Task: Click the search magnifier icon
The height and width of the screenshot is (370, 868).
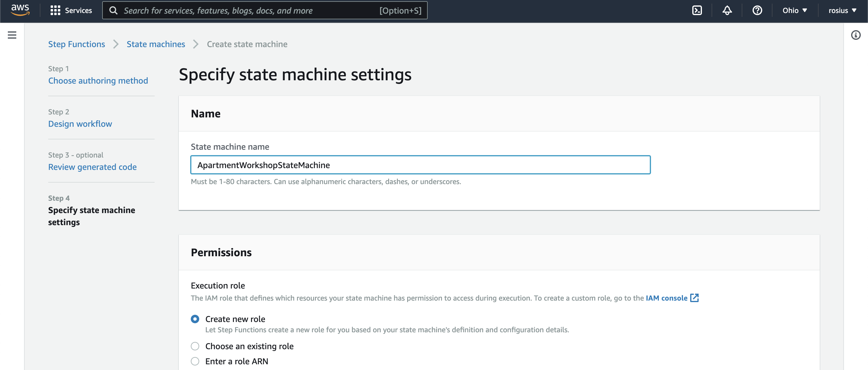Action: (114, 11)
